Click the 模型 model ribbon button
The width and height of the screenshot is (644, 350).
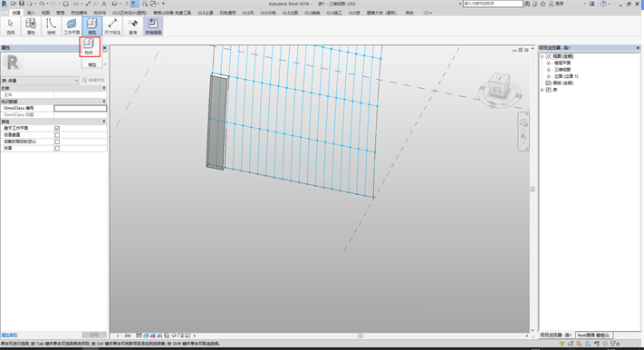click(91, 26)
